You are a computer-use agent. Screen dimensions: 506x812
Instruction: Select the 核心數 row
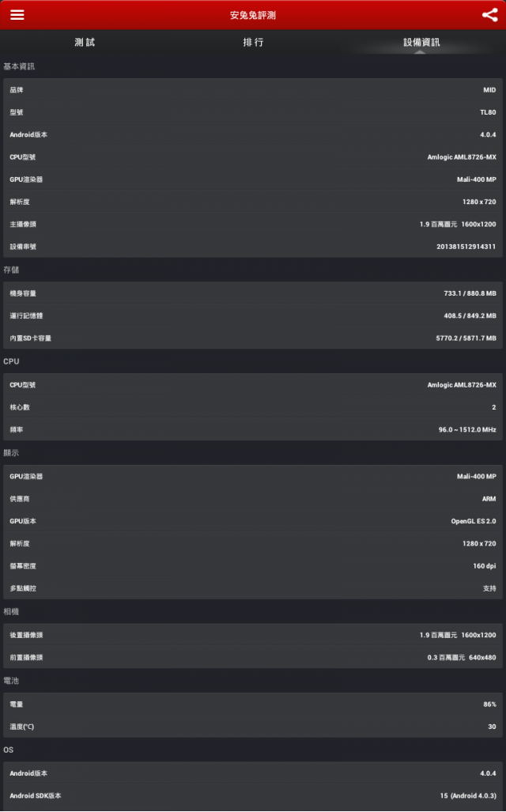point(253,407)
